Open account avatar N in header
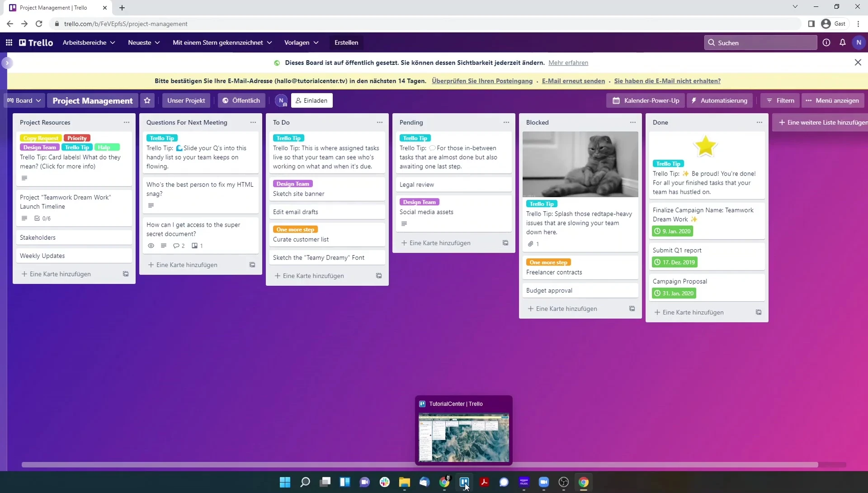 tap(859, 43)
